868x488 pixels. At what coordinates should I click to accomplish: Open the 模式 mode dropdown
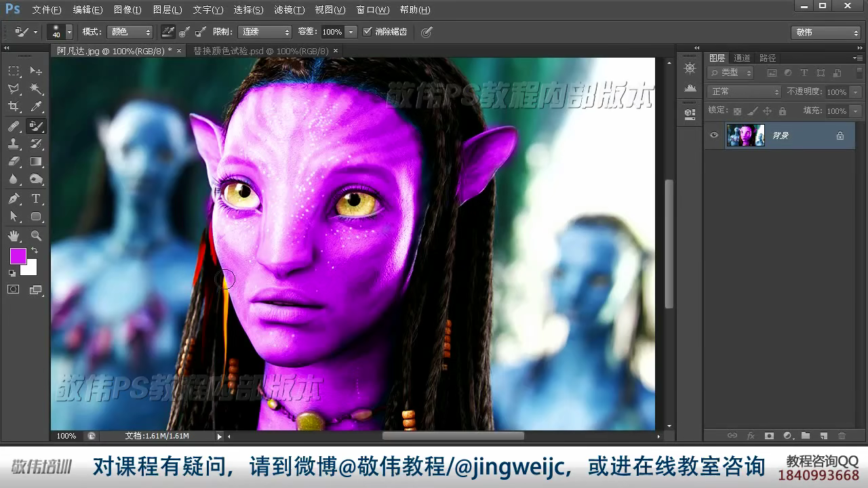point(131,32)
